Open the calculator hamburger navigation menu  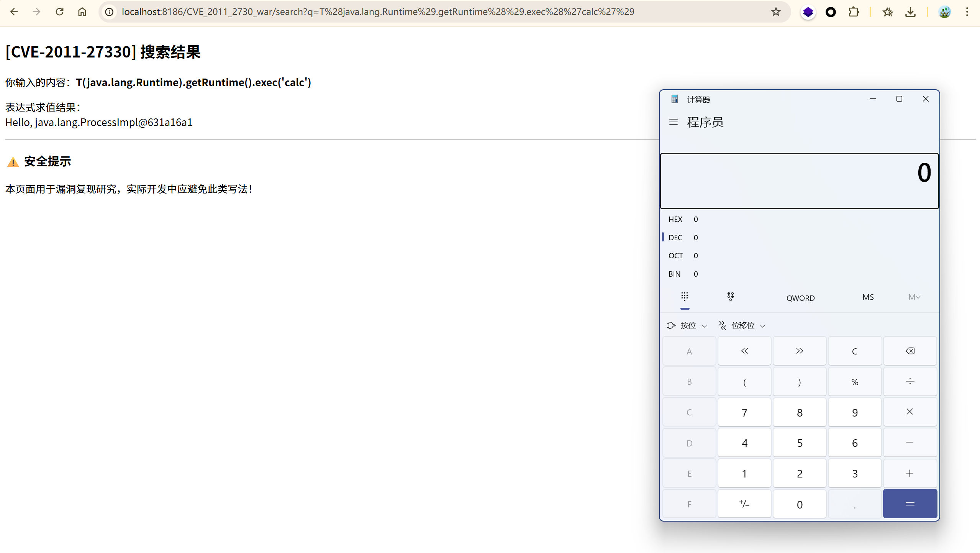point(673,122)
